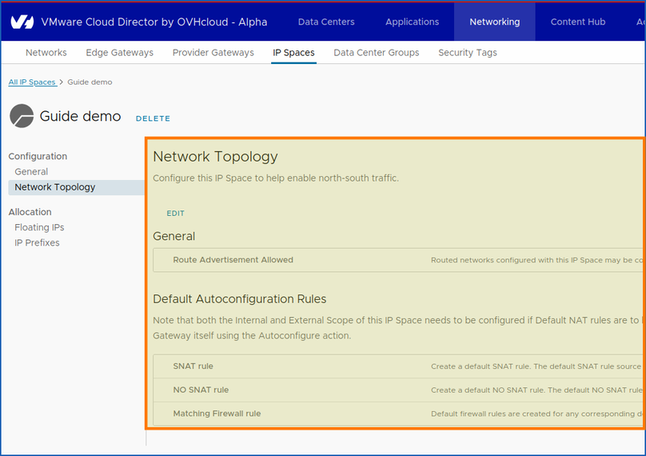
Task: Click the NO SNAT rule row label
Action: [x=201, y=390]
